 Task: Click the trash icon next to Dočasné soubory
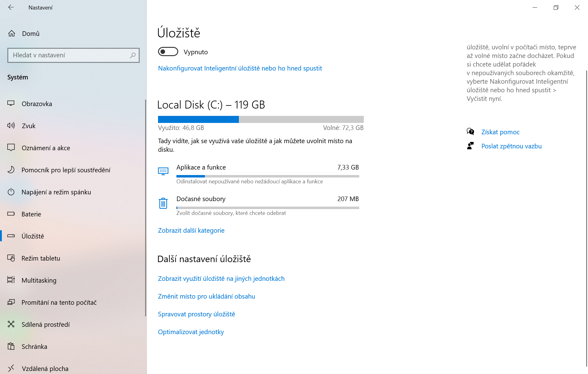pyautogui.click(x=163, y=203)
